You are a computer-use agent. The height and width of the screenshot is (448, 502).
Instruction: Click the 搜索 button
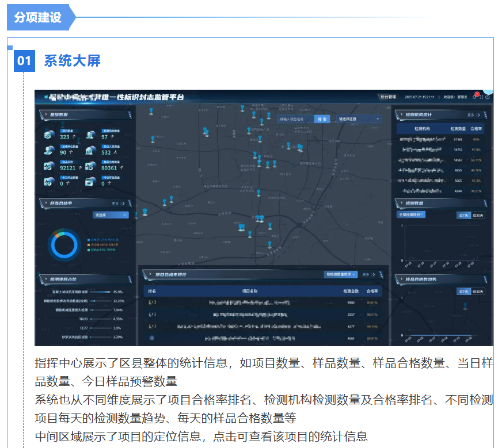[322, 119]
